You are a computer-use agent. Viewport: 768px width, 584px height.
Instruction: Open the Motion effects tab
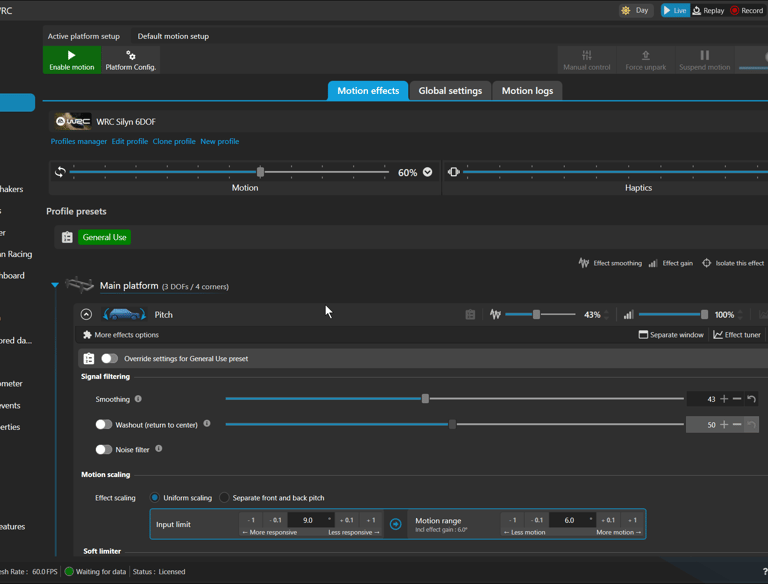[368, 91]
